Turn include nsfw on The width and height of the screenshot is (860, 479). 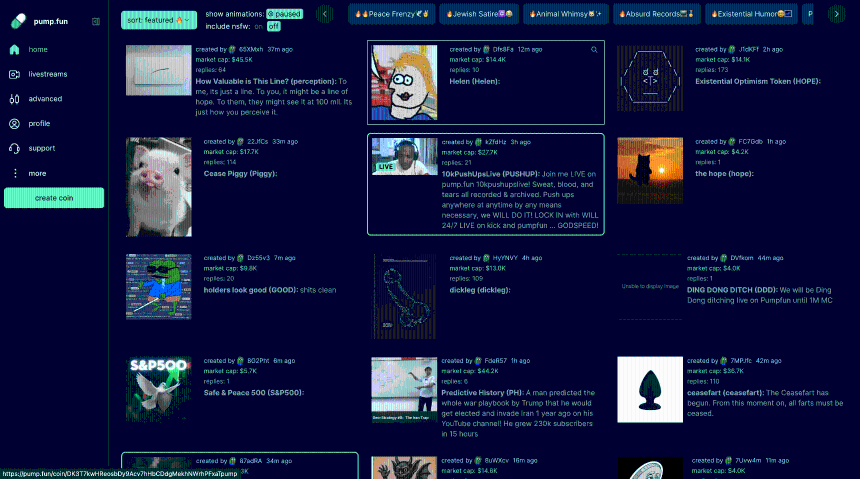(258, 26)
